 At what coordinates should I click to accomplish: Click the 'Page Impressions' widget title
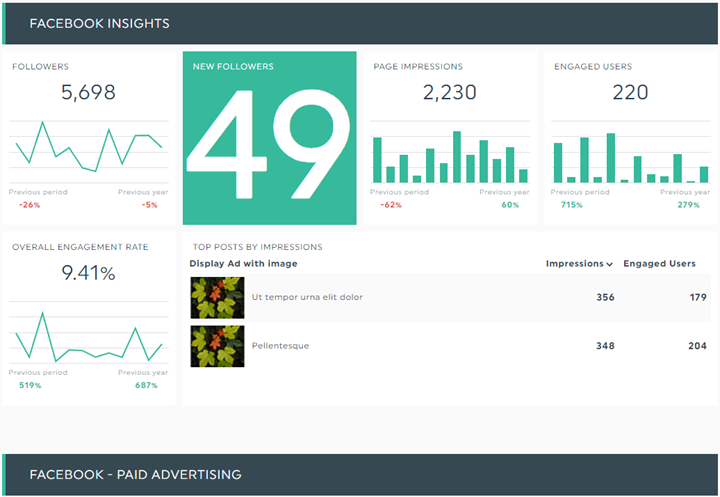click(418, 67)
